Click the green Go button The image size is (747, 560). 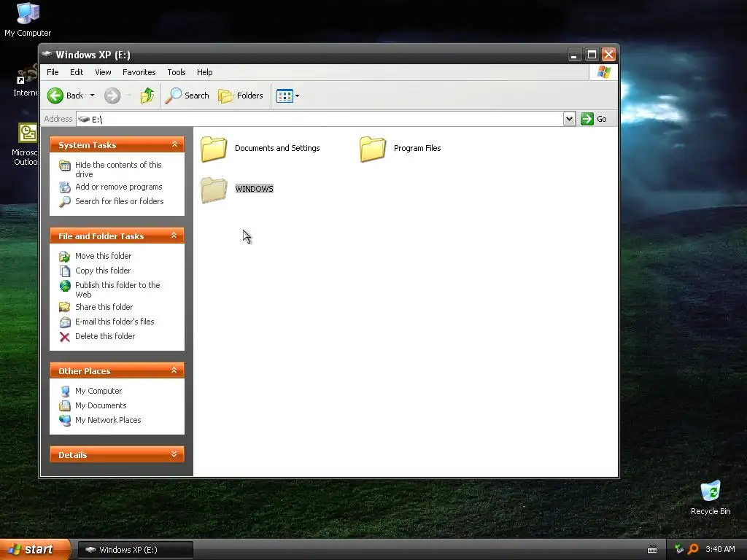coord(594,119)
